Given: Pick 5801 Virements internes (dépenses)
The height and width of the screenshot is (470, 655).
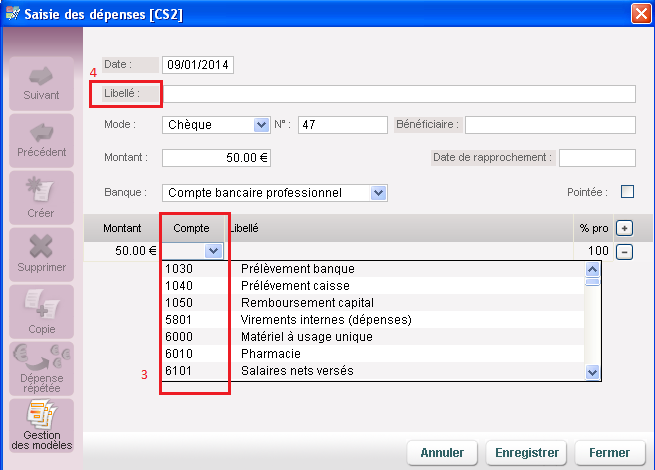Looking at the screenshot, I should pyautogui.click(x=373, y=320).
